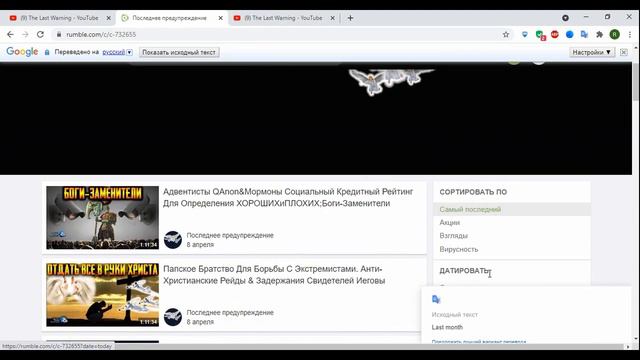The height and width of the screenshot is (360, 640).
Task: Close the third The Last Warning YouTube tab
Action: (x=333, y=18)
